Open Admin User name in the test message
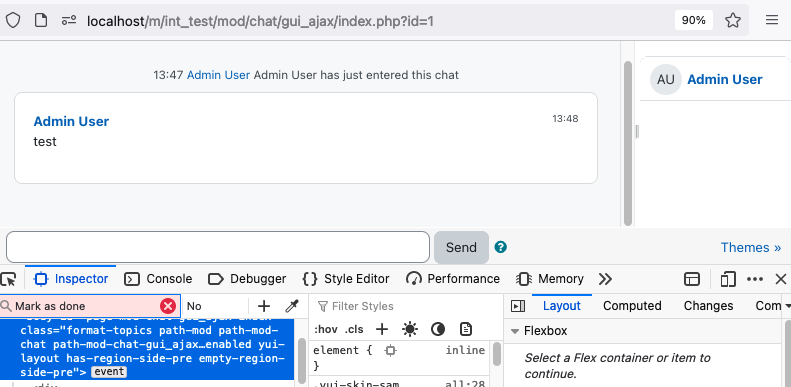Image resolution: width=791 pixels, height=387 pixels. (x=71, y=121)
